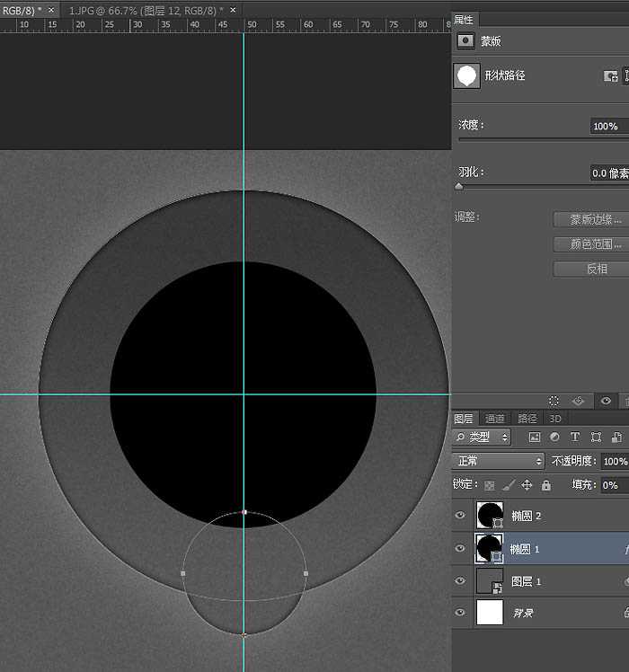Open the 正常 blend mode dropdown
This screenshot has width=629, height=672.
pyautogui.click(x=499, y=461)
